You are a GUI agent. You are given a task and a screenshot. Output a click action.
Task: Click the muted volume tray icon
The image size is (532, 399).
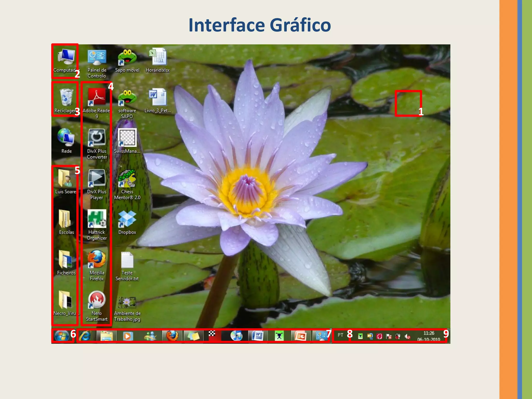coord(407,337)
